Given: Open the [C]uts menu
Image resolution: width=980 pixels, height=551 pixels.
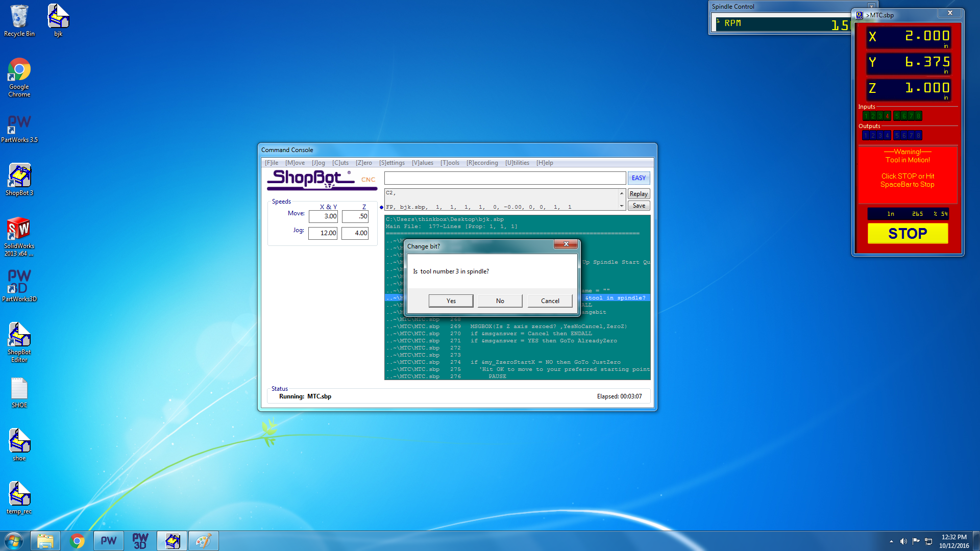Looking at the screenshot, I should point(340,163).
